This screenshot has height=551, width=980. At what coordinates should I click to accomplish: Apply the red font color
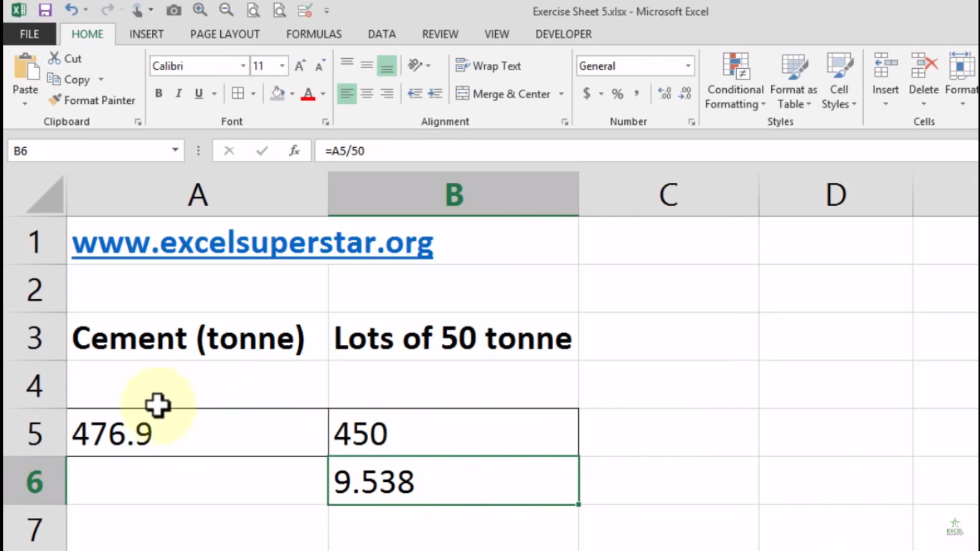click(308, 93)
